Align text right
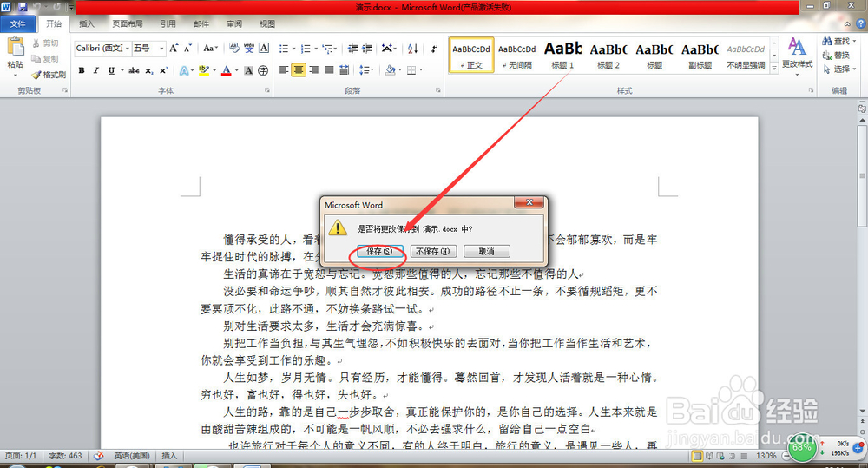This screenshot has width=868, height=468. pos(314,69)
